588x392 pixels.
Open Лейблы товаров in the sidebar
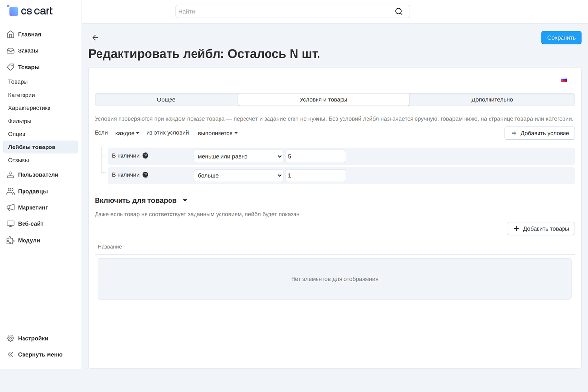41,147
